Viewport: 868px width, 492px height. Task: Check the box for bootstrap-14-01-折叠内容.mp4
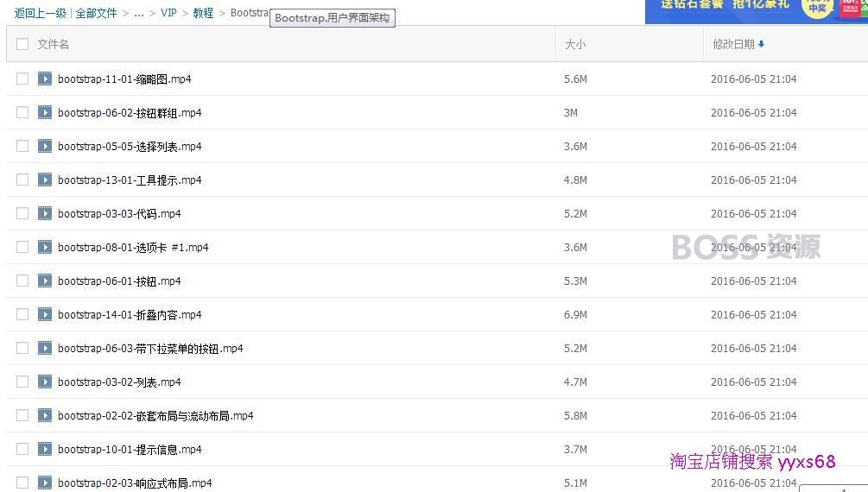coord(22,314)
